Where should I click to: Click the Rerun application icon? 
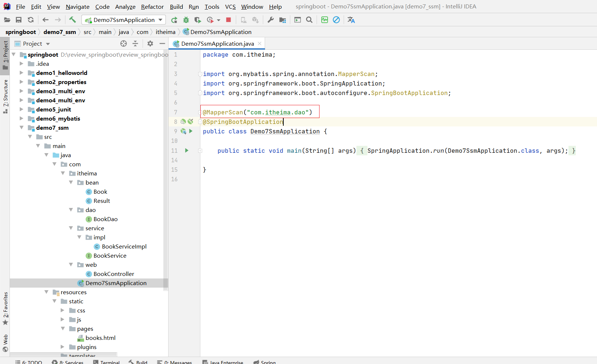coord(174,20)
